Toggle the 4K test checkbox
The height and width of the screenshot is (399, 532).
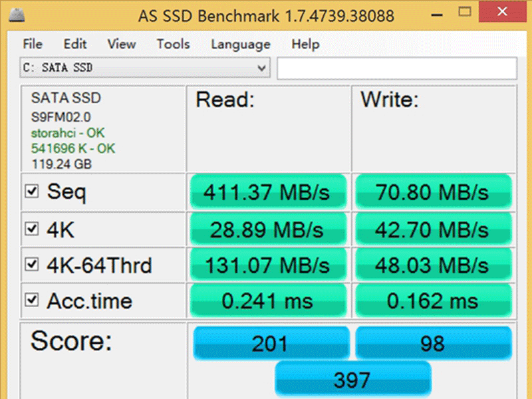pyautogui.click(x=31, y=229)
